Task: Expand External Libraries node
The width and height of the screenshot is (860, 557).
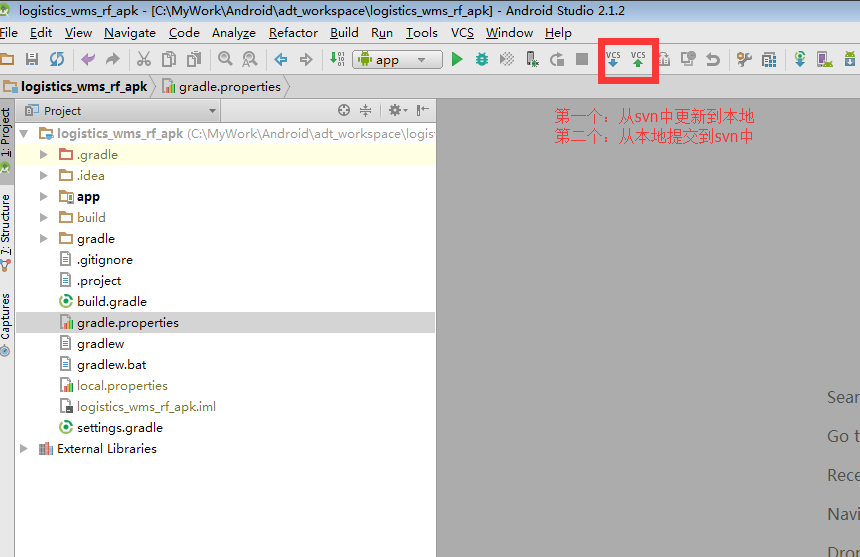Action: 24,448
